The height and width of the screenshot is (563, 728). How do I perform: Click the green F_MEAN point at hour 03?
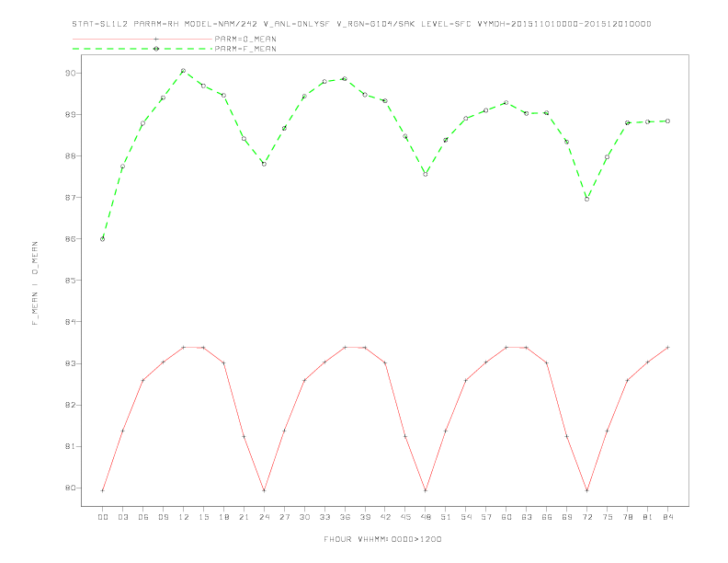122,167
